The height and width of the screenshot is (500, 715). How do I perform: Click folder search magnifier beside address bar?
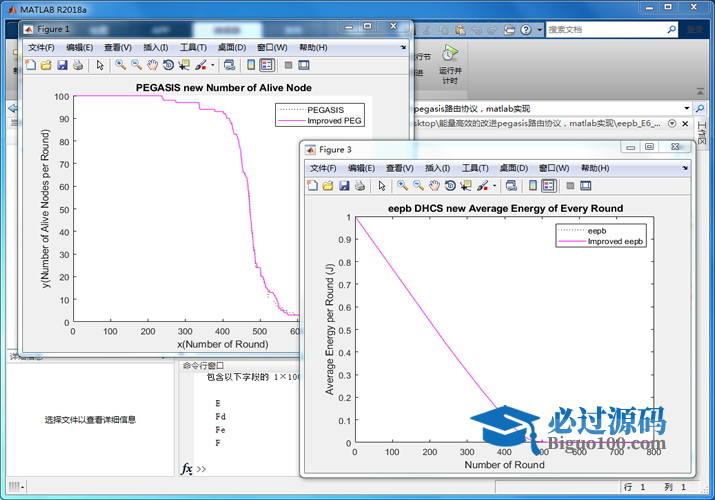click(699, 108)
